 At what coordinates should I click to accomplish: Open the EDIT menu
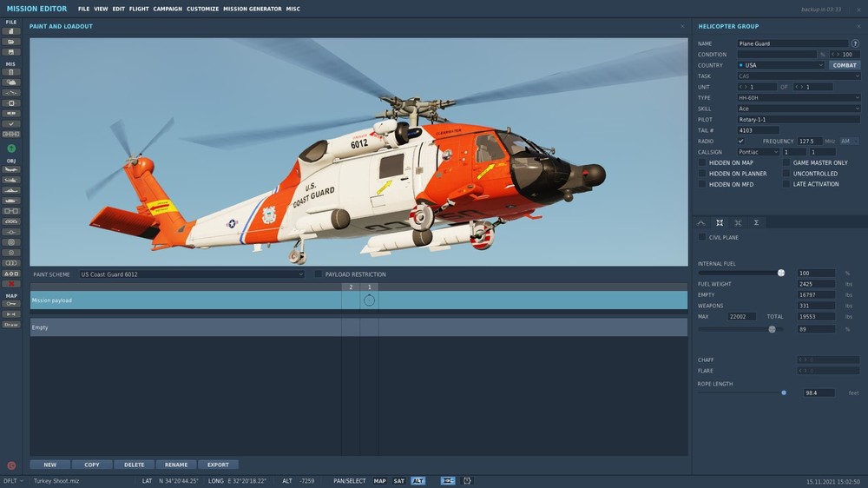pos(118,9)
